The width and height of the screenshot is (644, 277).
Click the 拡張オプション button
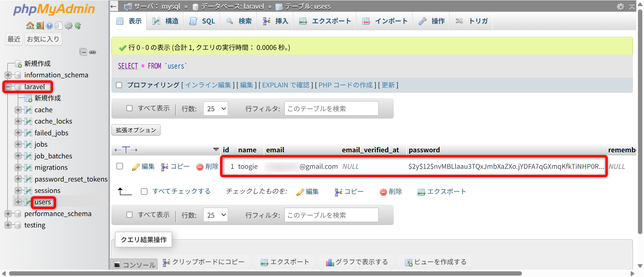click(136, 130)
